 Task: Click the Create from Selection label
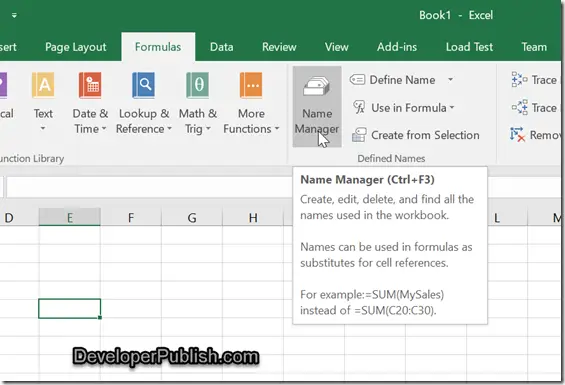click(x=425, y=135)
